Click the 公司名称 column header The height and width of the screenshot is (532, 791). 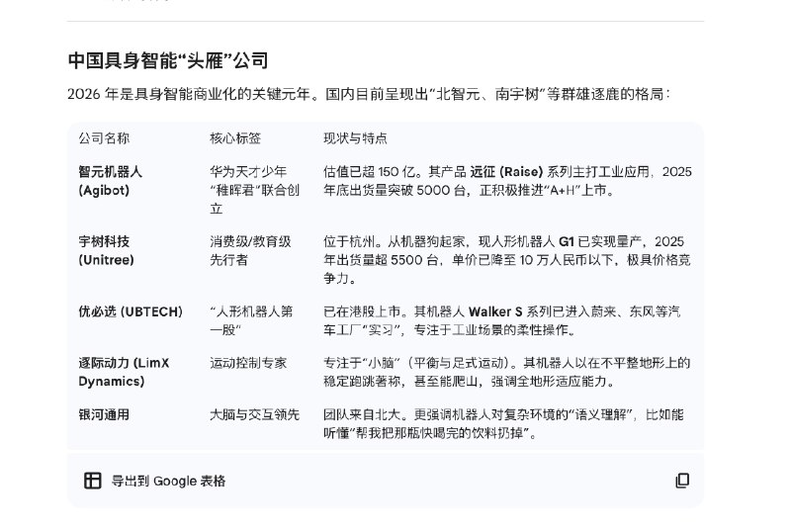coord(104,138)
